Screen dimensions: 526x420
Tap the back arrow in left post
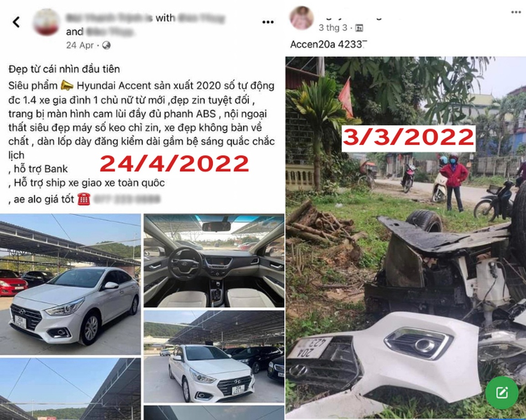[16, 22]
